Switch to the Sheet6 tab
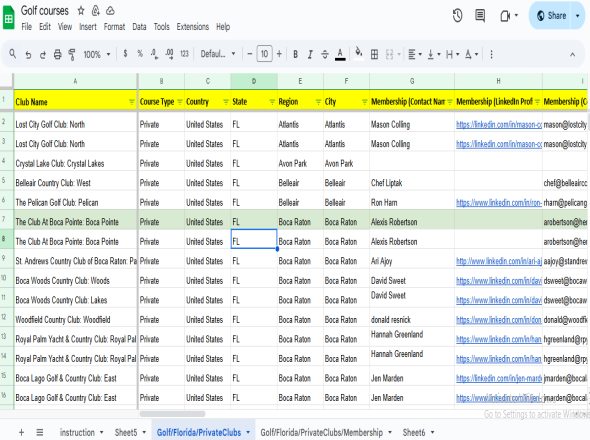Screen dimensions: 590x440 [414, 432]
